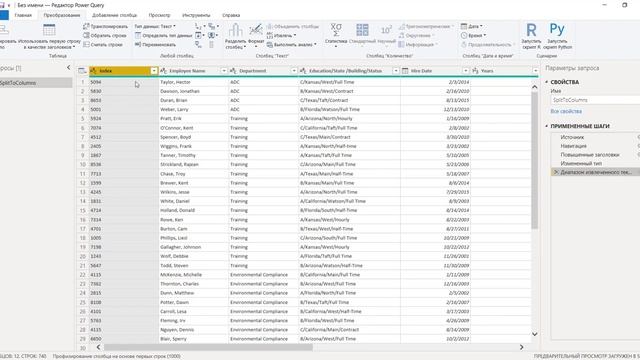Switch to the Главная tab
This screenshot has width=640, height=360.
(x=23, y=15)
